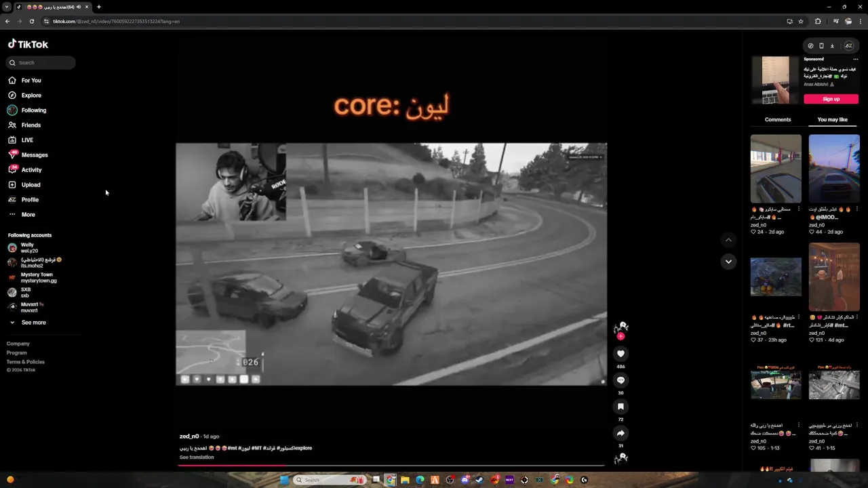Open the More options menu in sidebar
Image resolution: width=868 pixels, height=488 pixels.
22,214
